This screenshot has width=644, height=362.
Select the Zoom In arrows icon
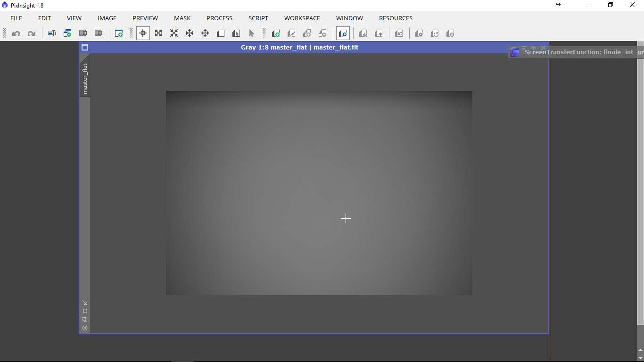(158, 33)
